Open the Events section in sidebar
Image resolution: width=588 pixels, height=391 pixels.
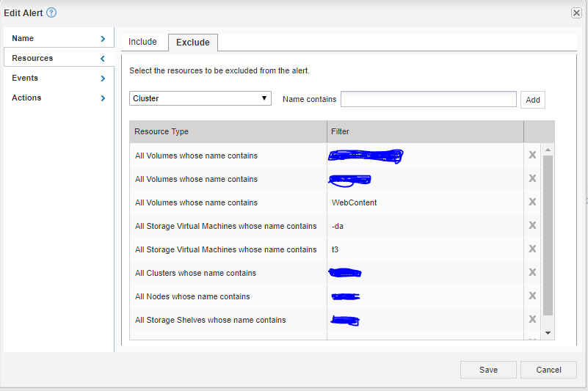[x=59, y=78]
